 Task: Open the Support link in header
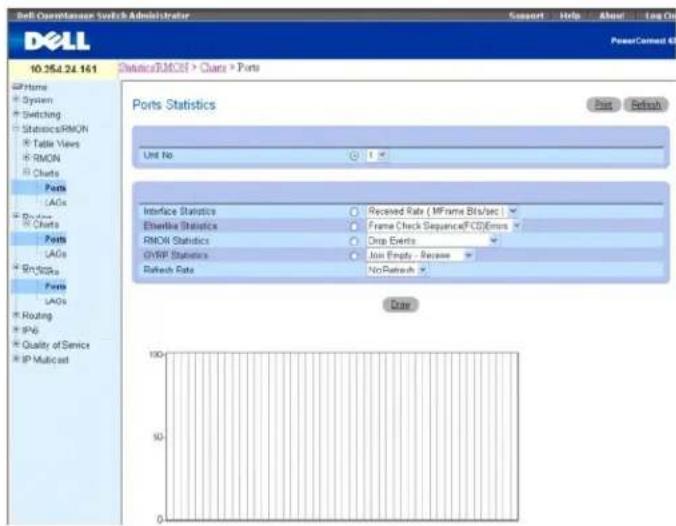point(526,16)
